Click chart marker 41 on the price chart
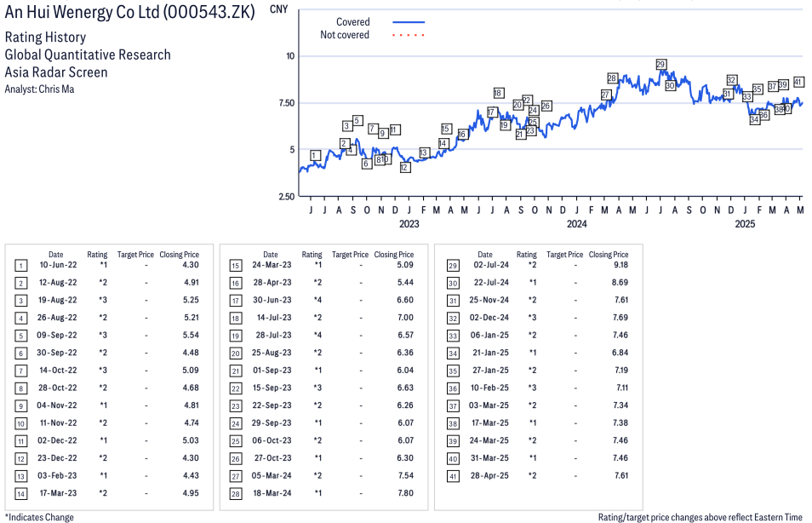This screenshot has height=523, width=812. [x=798, y=82]
